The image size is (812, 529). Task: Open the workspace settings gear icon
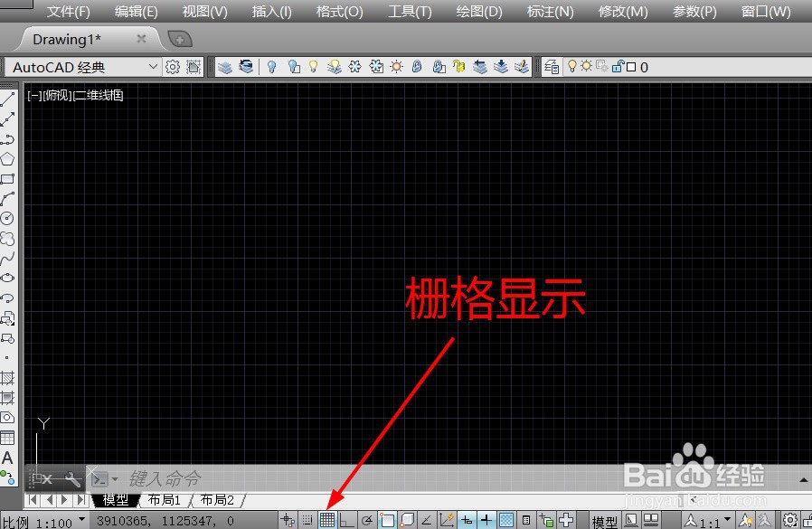173,67
